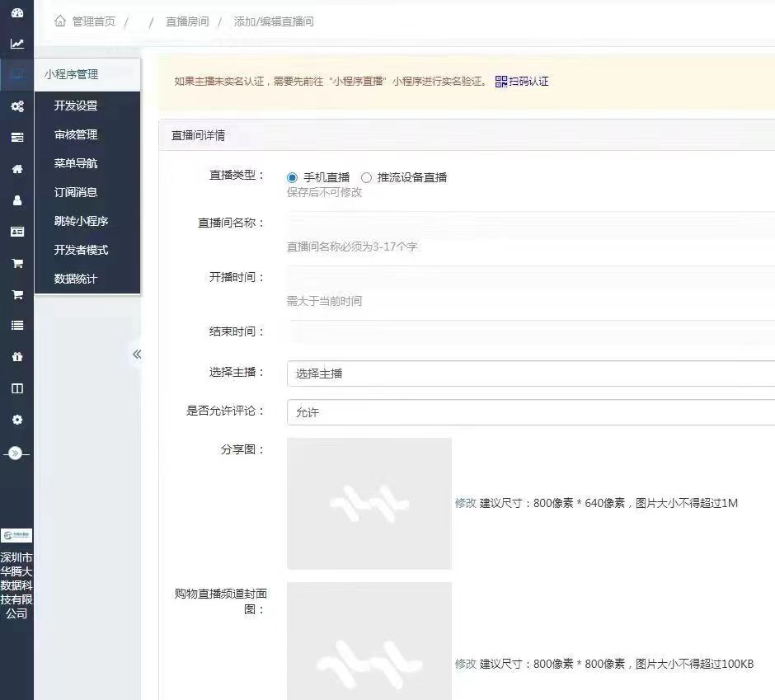Expand sidebar with the circled arrow button

point(16,453)
